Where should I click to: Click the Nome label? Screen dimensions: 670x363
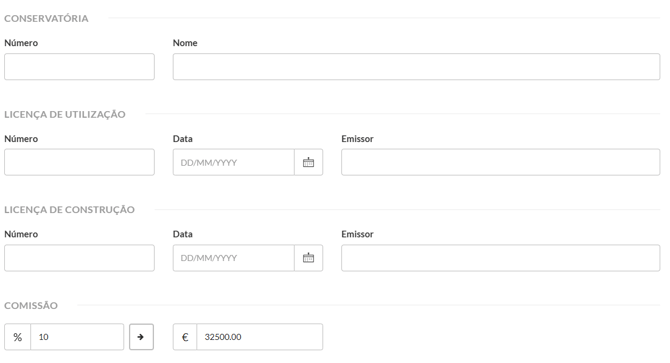[185, 43]
